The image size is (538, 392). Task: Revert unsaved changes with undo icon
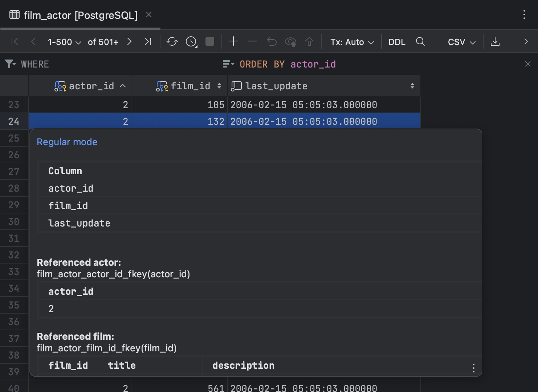271,42
